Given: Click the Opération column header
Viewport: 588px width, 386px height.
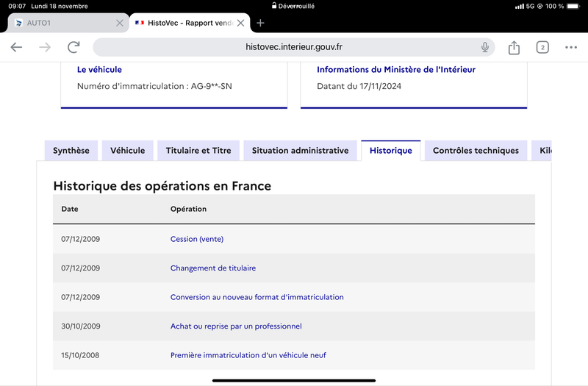Looking at the screenshot, I should coord(188,209).
